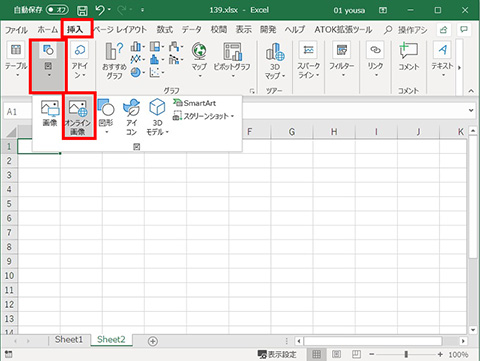
Task: Click the Name Box showing A1
Action: pos(18,111)
